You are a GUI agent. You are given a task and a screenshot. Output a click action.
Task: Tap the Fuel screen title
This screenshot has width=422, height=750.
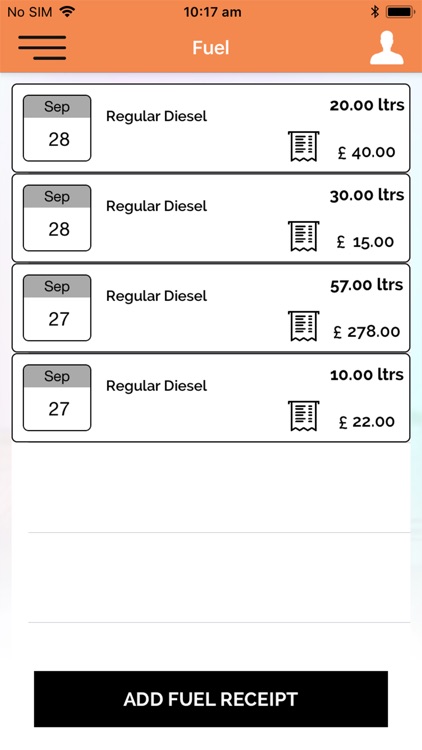pos(211,48)
